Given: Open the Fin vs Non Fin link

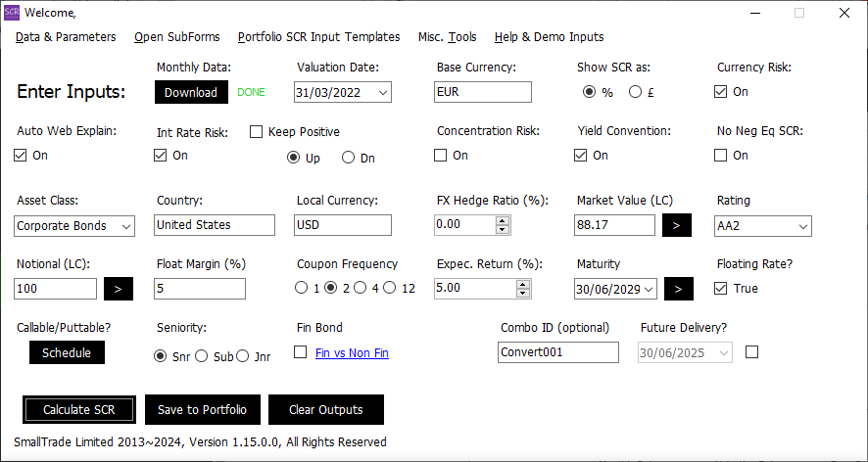Looking at the screenshot, I should (x=352, y=353).
